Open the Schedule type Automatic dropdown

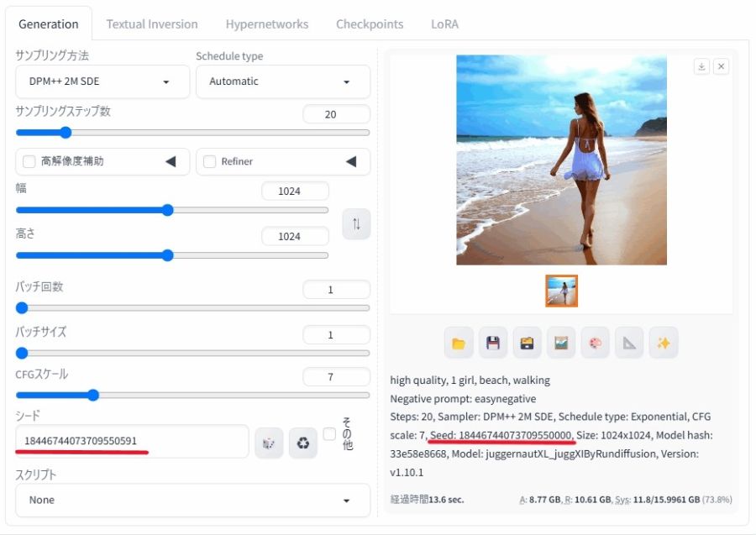point(283,81)
